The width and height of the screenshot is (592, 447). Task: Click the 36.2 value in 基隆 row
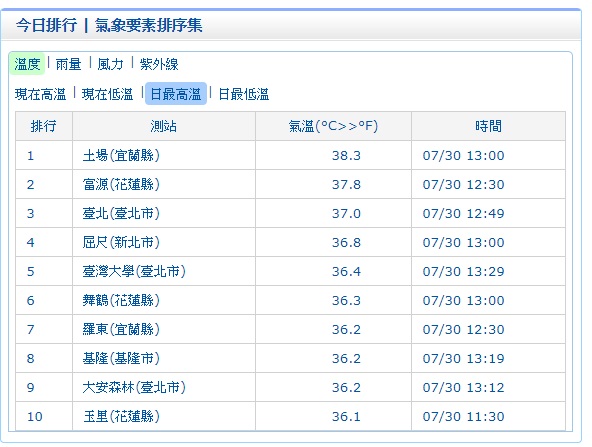(x=346, y=359)
